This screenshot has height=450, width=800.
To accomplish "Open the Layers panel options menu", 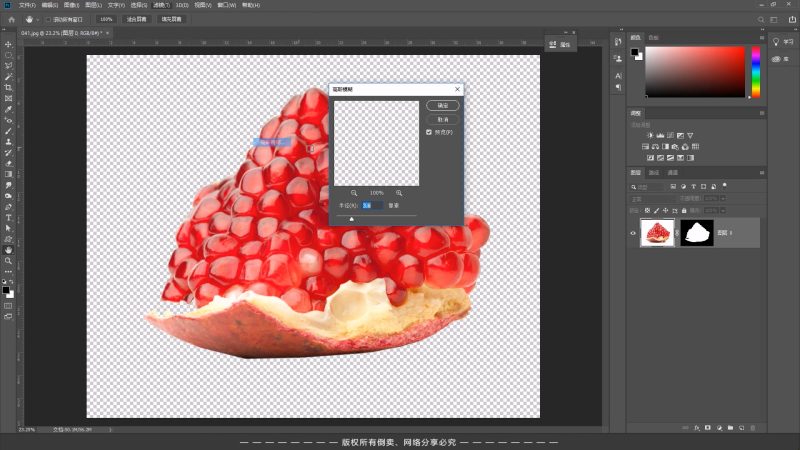I will tap(763, 173).
